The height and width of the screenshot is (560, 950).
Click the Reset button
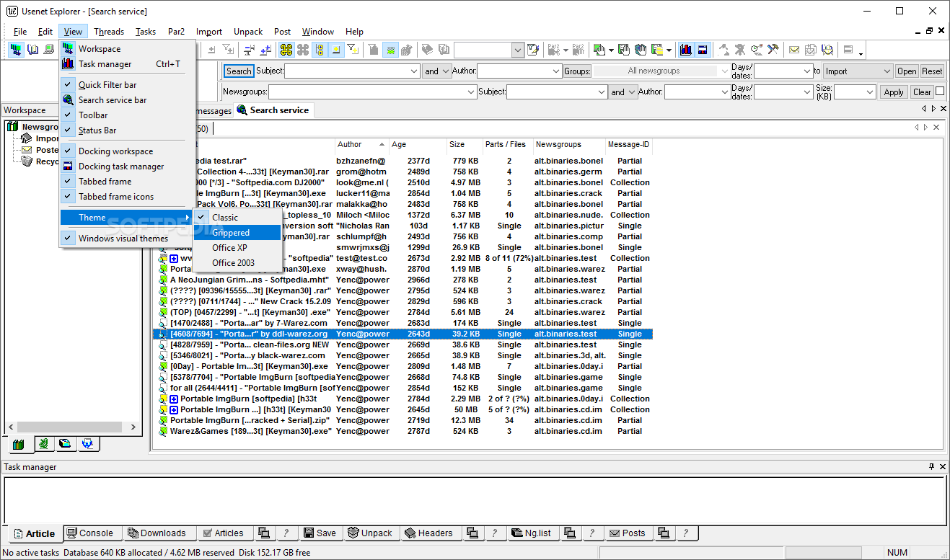pos(932,71)
